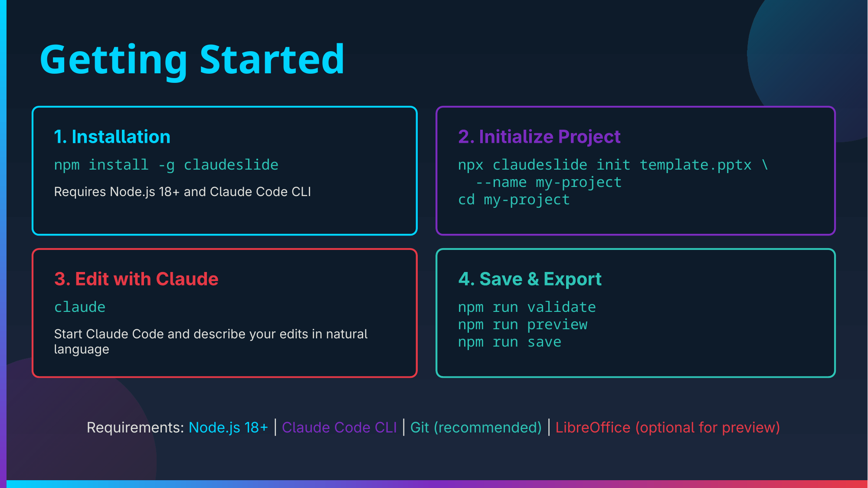Select the 4. Save & Export heading

tap(530, 279)
